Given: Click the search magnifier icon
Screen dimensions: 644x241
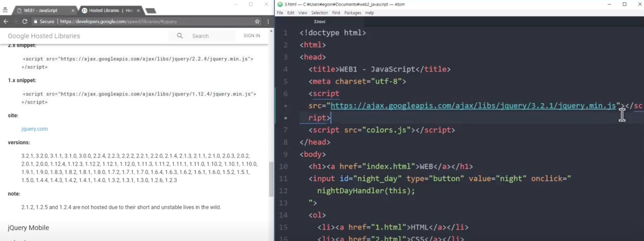Looking at the screenshot, I should tap(180, 36).
